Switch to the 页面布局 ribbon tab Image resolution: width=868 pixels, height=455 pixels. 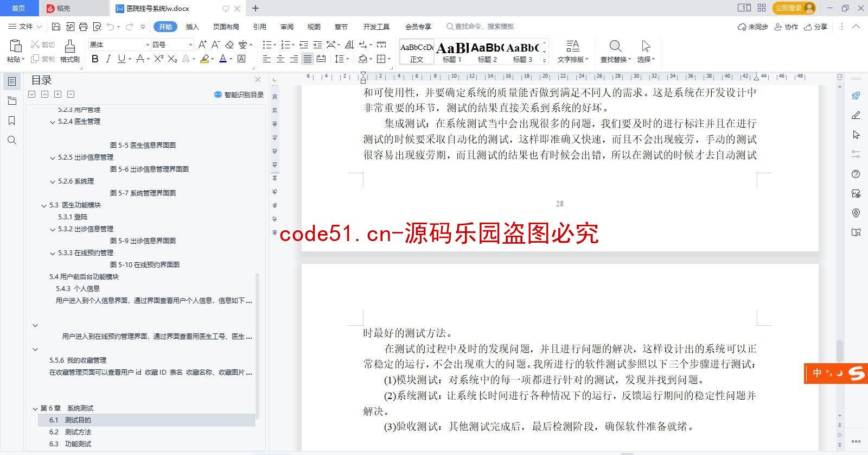pos(226,27)
